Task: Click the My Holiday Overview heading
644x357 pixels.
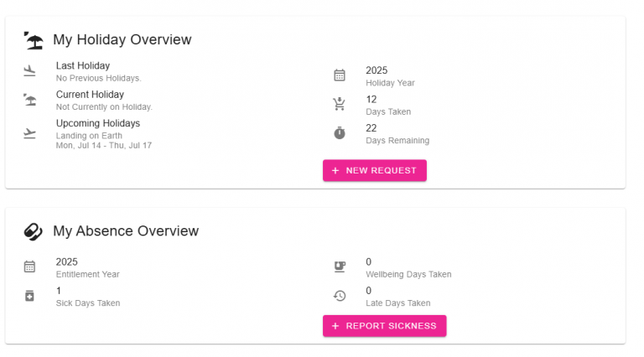Action: (122, 40)
